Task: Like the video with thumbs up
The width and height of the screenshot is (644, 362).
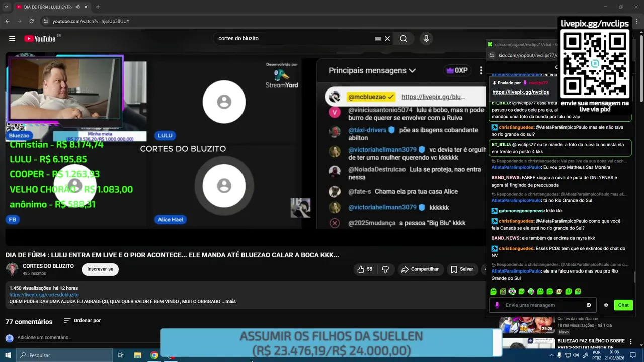Action: (x=365, y=269)
